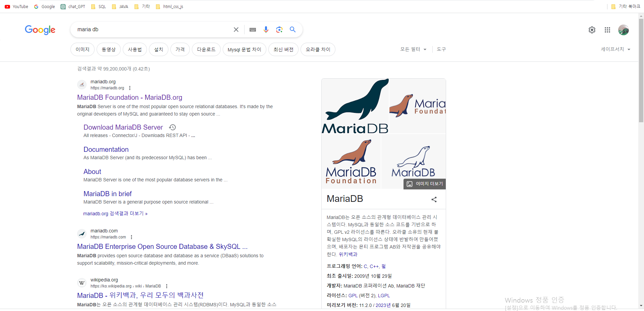Select the 오라클 차이 filter chip
The image size is (644, 311).
[318, 49]
